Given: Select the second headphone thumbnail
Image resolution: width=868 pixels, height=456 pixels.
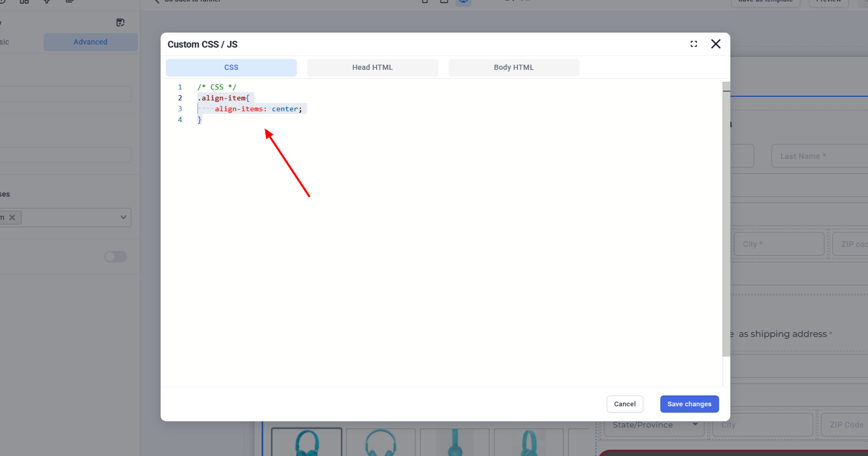Looking at the screenshot, I should pyautogui.click(x=380, y=443).
